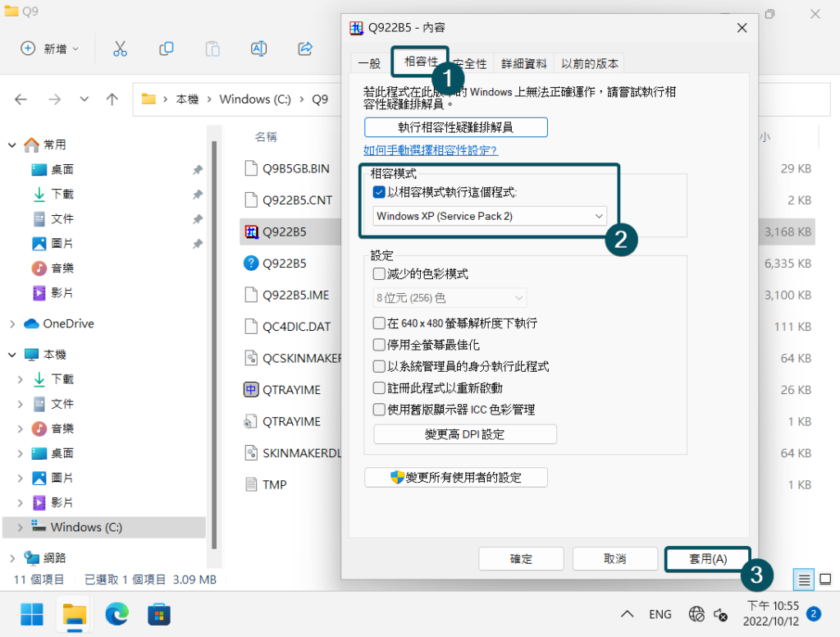The image size is (840, 637).
Task: Open Microsoft Store from the taskbar
Action: point(159,615)
